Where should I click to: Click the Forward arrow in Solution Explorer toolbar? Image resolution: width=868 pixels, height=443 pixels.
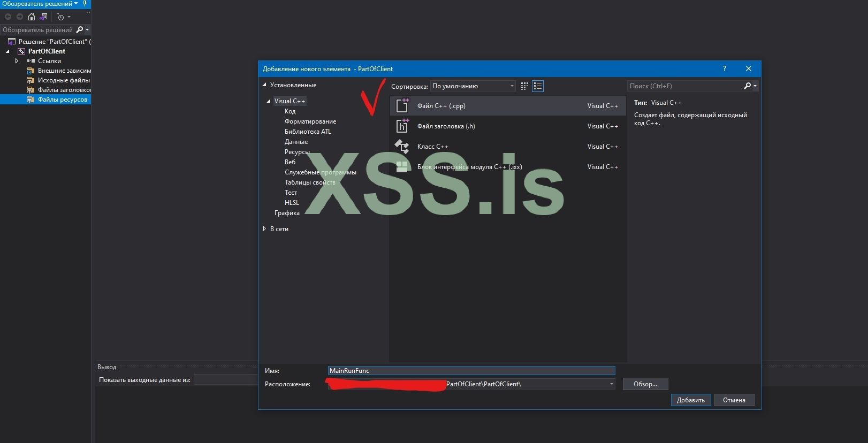pyautogui.click(x=20, y=17)
